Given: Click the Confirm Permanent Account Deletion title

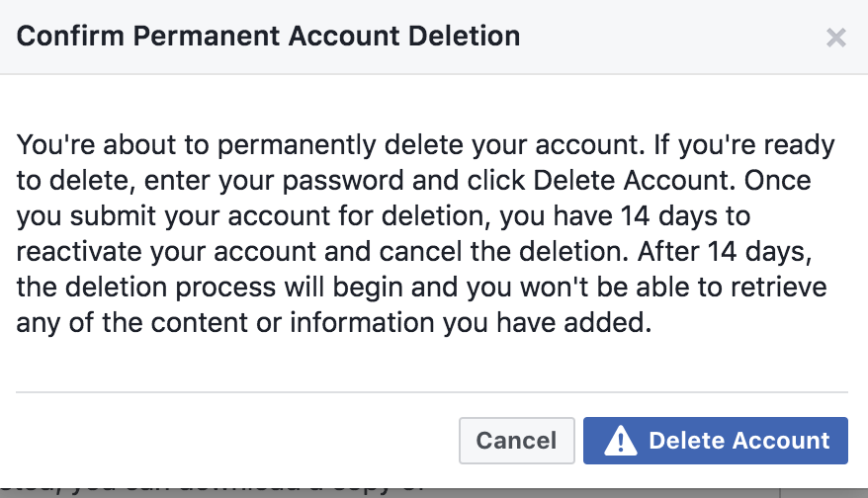Looking at the screenshot, I should (x=269, y=38).
